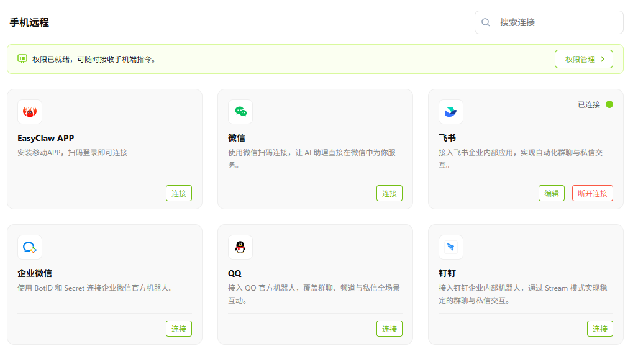Click the search magnifier icon
Viewport: 633px width, 364px height.
coord(486,22)
